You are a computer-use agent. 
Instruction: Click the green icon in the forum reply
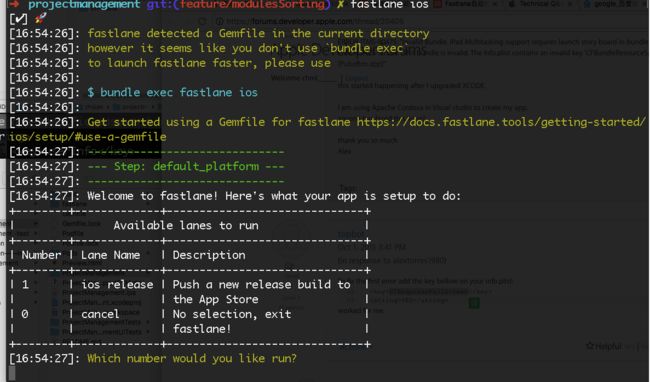[474, 303]
